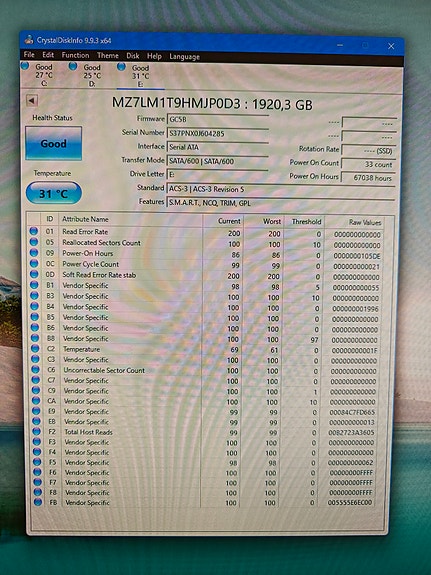
Task: Open the Disk menu
Action: [x=132, y=56]
